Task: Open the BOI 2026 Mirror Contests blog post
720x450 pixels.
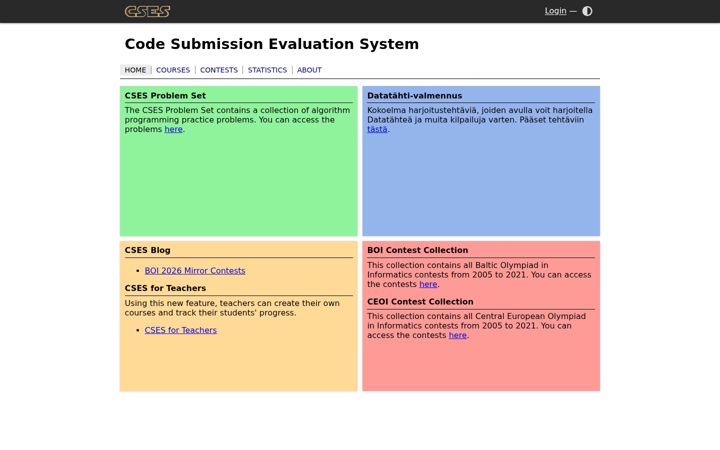Action: pyautogui.click(x=195, y=271)
